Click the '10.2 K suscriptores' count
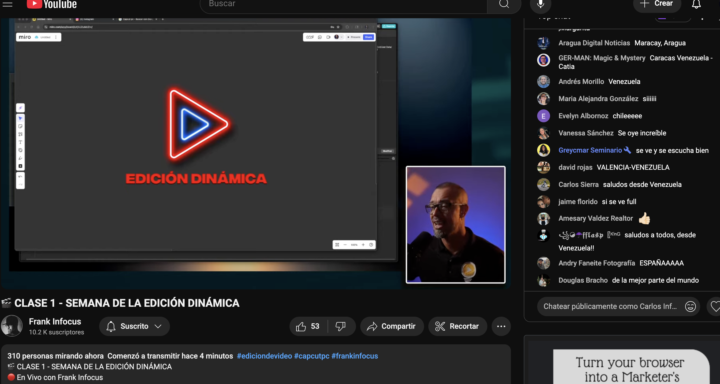This screenshot has height=384, width=720. (x=56, y=332)
